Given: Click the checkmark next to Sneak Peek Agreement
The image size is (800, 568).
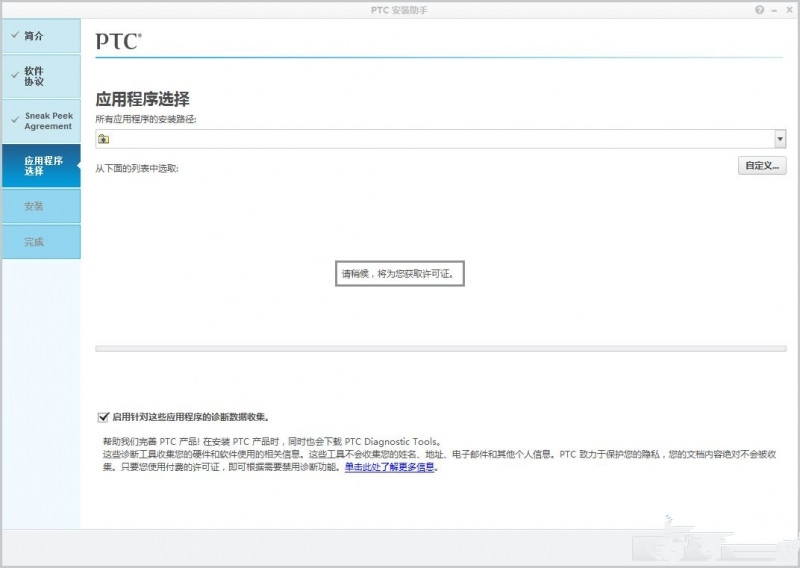Looking at the screenshot, I should [x=15, y=120].
